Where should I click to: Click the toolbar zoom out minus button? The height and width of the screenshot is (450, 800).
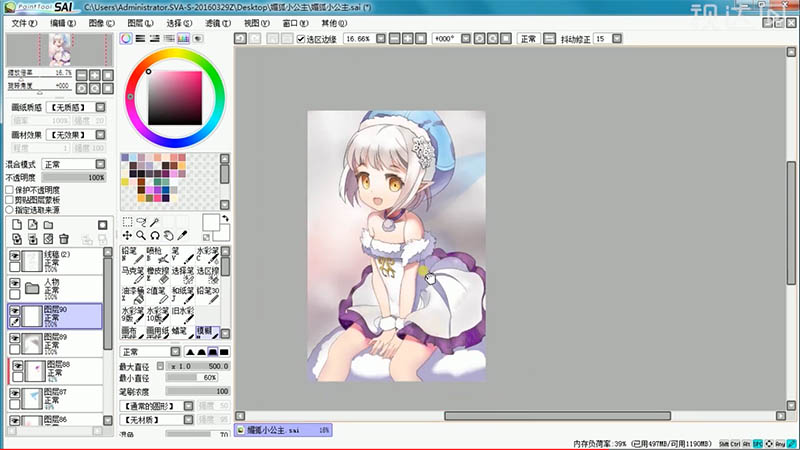394,39
